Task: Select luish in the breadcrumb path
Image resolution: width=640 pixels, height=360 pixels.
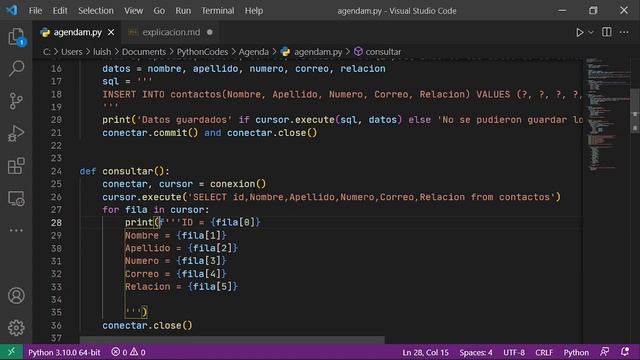Action: coord(102,52)
